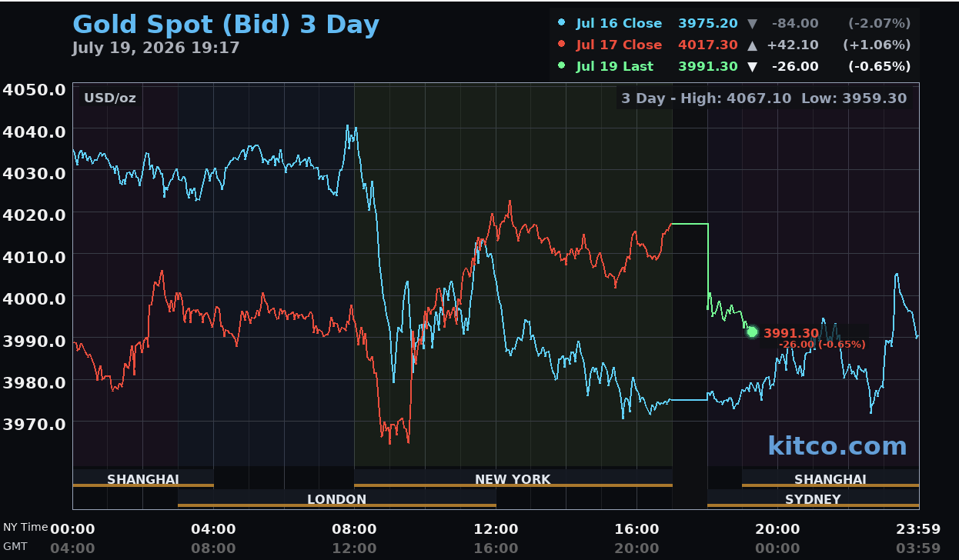Screen dimensions: 959x560
Task: Click the green last price marker dot
Action: 752,332
